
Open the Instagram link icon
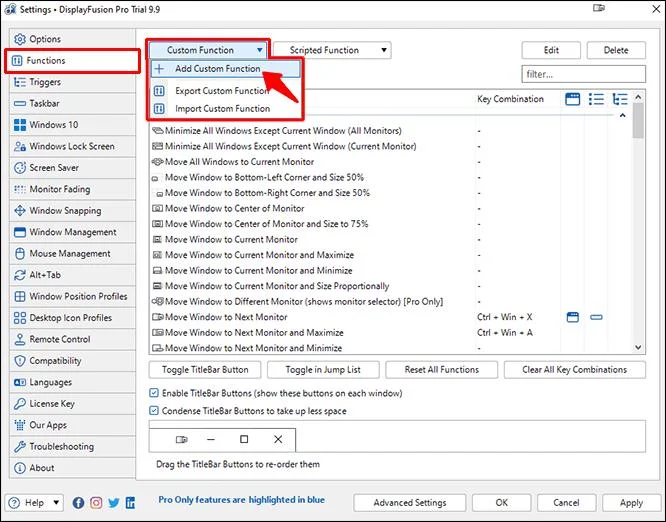pyautogui.click(x=96, y=503)
